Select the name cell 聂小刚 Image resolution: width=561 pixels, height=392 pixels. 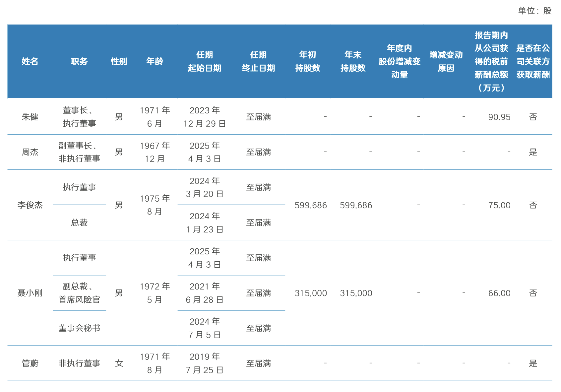(30, 293)
